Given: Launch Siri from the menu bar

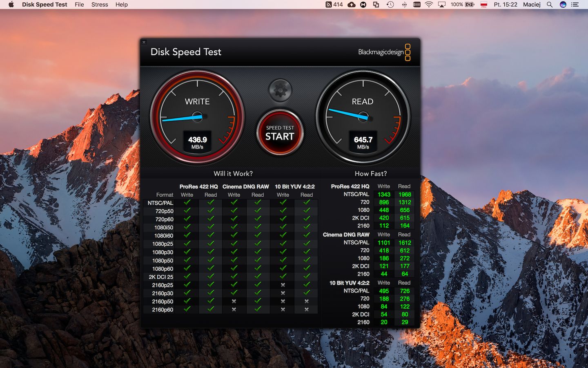Looking at the screenshot, I should point(563,4).
